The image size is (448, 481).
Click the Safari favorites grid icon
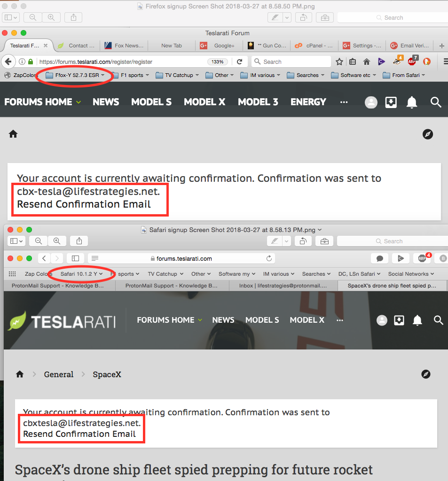12,274
